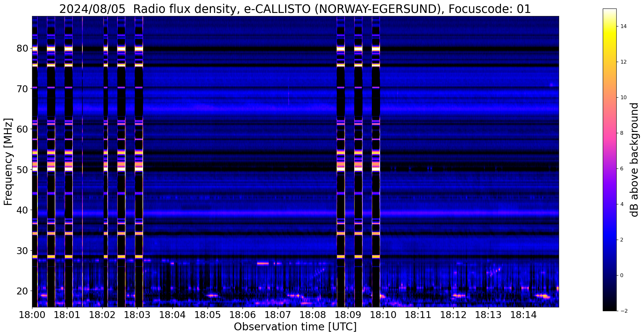The image size is (644, 336).
Task: Click the 70 MHz frequency tick label
Action: tap(22, 89)
